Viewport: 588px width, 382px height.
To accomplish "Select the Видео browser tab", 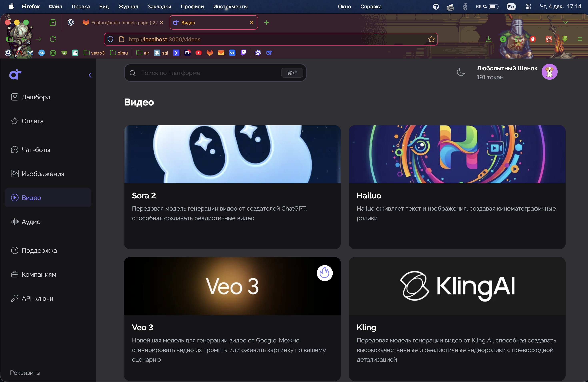I will (x=214, y=22).
